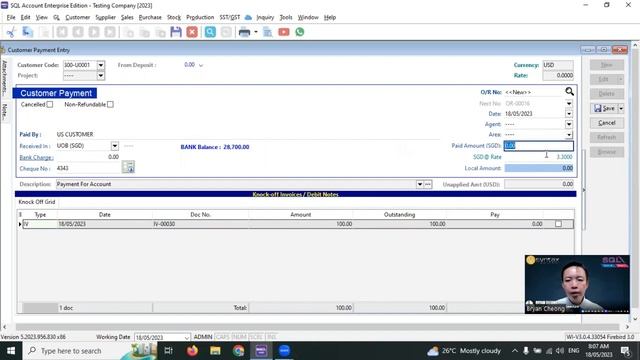Toggle the Cancelled checkbox
The image size is (640, 360).
(50, 104)
